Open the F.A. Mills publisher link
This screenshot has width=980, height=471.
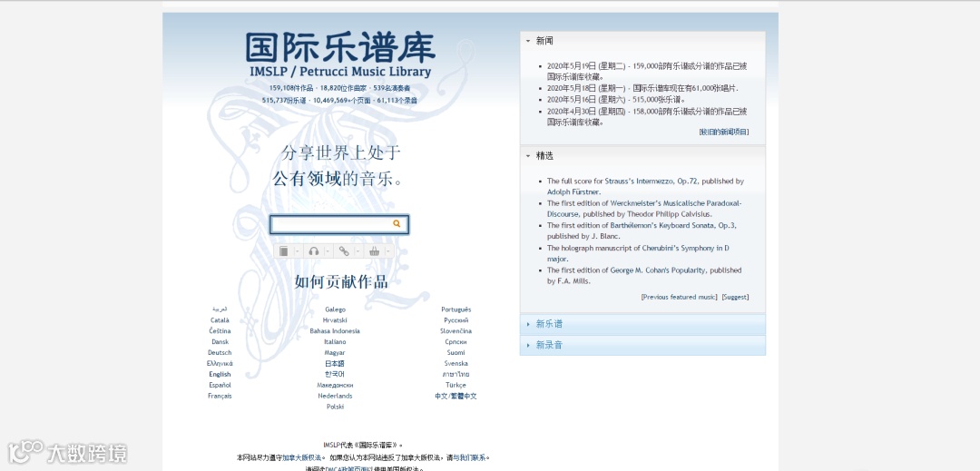click(573, 281)
